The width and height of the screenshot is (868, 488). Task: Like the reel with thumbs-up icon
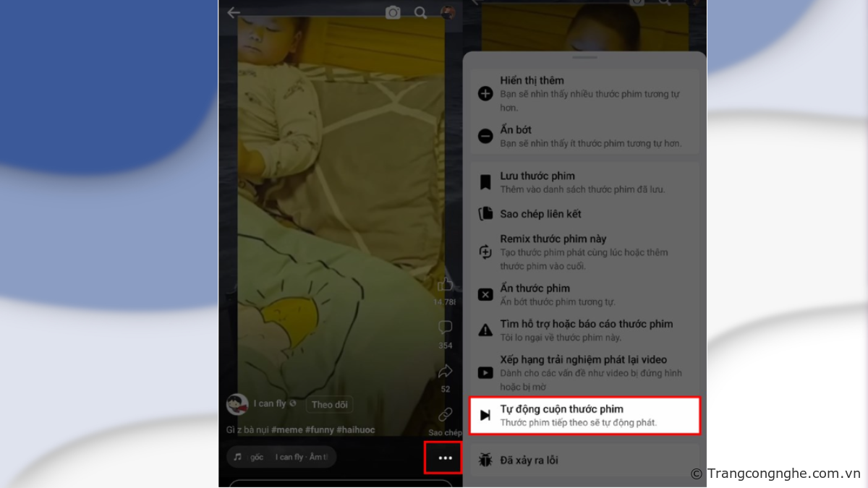click(445, 285)
